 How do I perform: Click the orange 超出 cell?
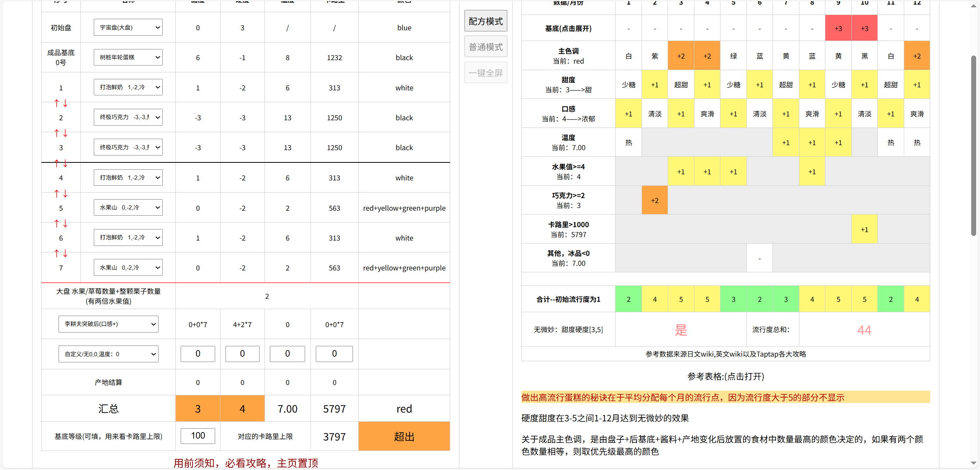point(404,436)
